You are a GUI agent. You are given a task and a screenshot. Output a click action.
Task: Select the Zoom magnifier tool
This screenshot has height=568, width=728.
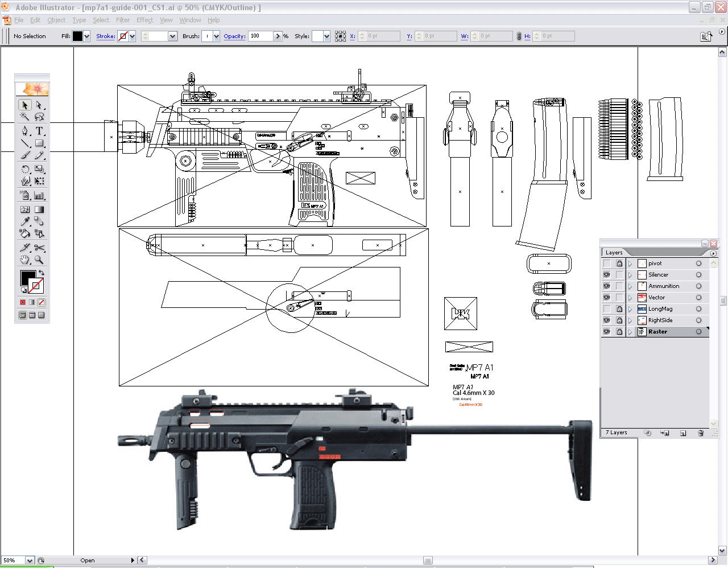click(x=39, y=260)
